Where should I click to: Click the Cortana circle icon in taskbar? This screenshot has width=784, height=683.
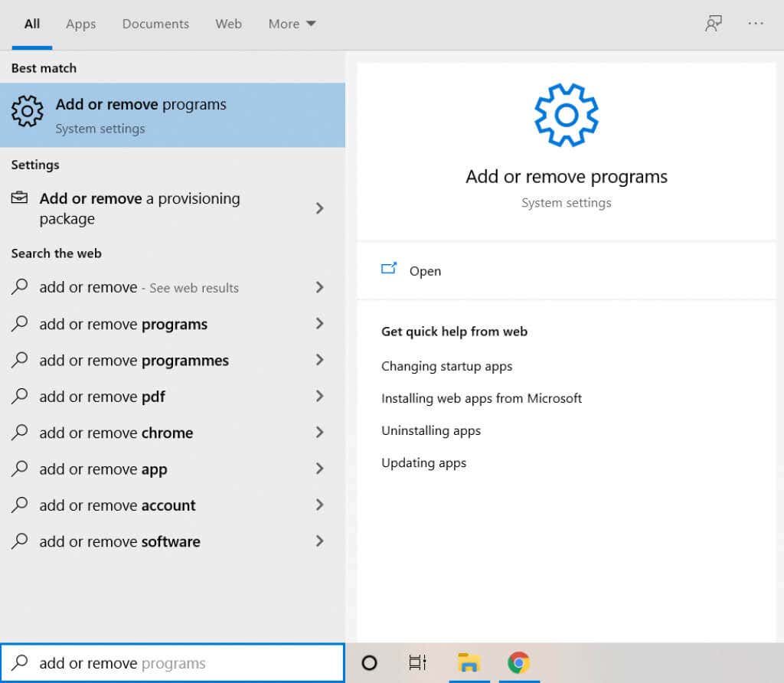click(x=369, y=663)
